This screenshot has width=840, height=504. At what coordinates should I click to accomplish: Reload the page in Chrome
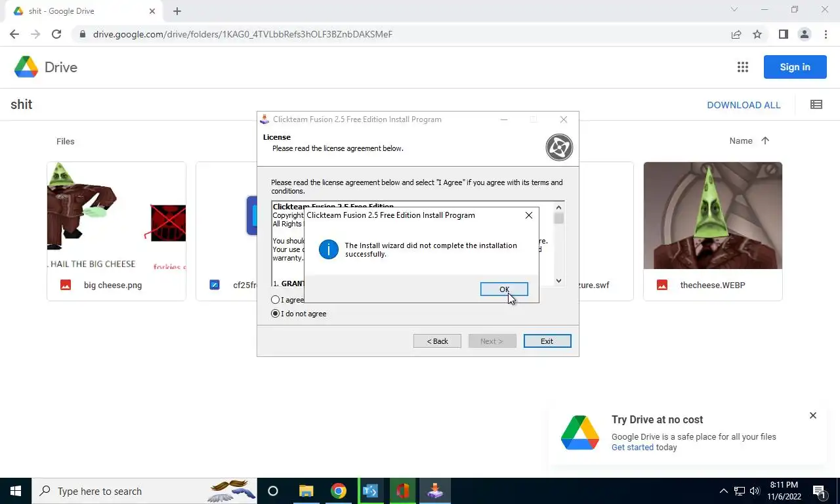(x=56, y=34)
